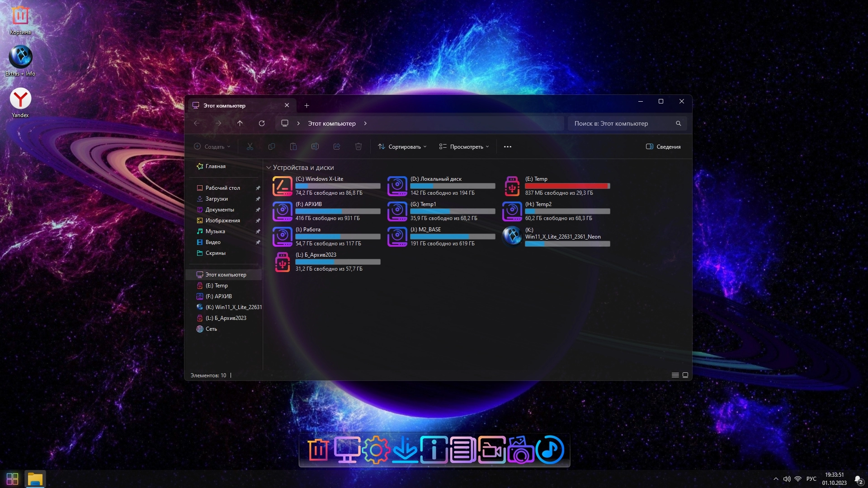
Task: Open the Сортировать dropdown
Action: click(402, 147)
